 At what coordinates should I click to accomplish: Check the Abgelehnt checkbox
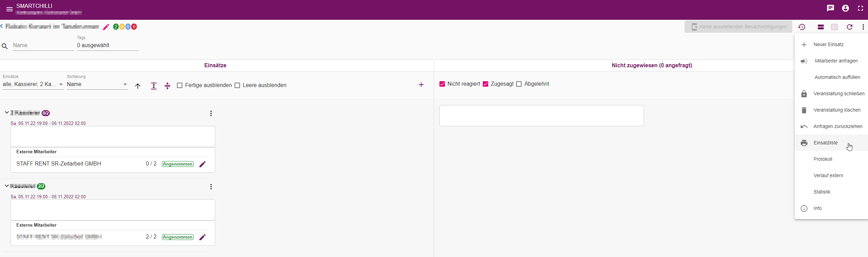519,84
